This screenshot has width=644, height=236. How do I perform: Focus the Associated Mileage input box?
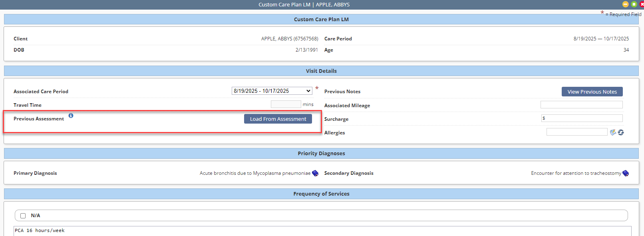[x=581, y=105]
